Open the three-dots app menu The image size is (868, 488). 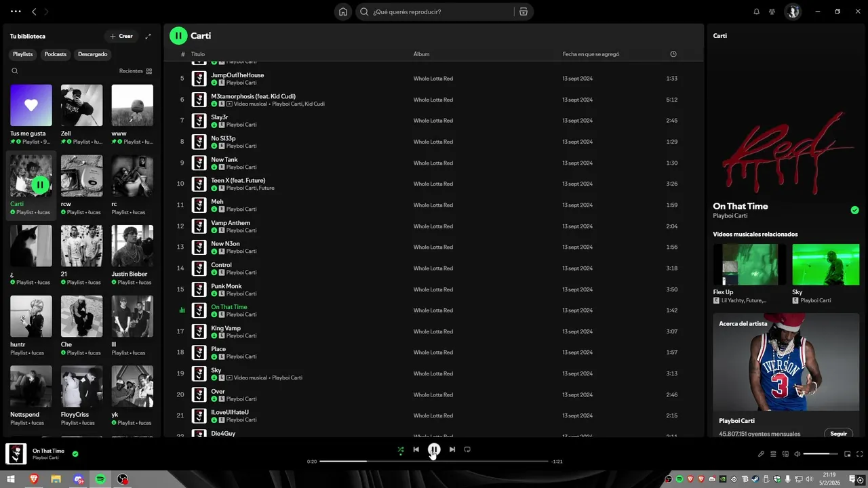coord(16,12)
